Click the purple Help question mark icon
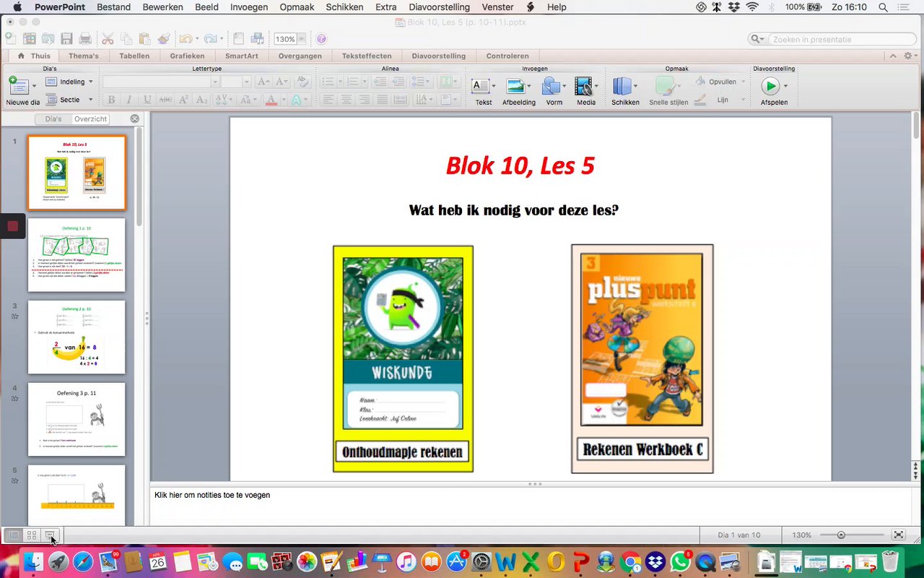Image resolution: width=924 pixels, height=578 pixels. point(321,39)
